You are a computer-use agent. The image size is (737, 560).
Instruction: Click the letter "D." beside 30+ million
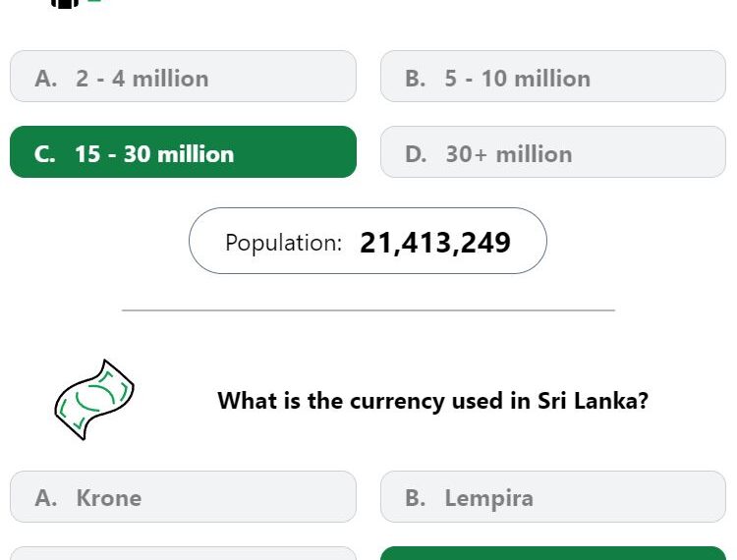416,154
